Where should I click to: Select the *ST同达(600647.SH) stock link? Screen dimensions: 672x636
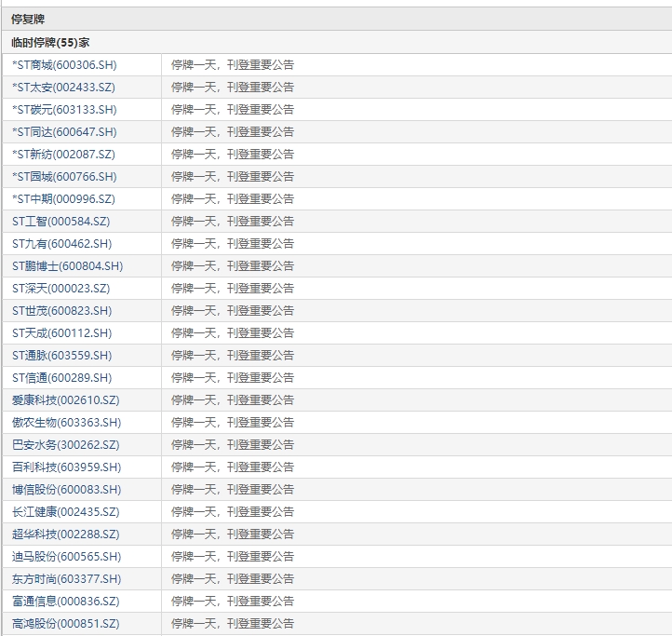(64, 132)
